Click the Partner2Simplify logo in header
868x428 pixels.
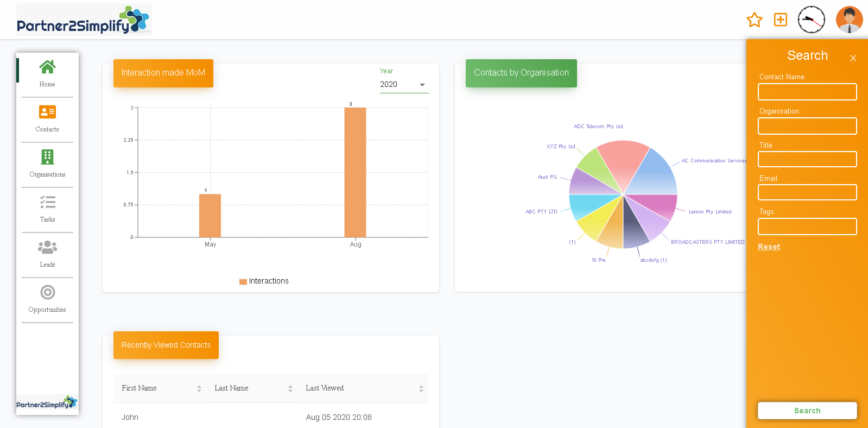tap(84, 20)
